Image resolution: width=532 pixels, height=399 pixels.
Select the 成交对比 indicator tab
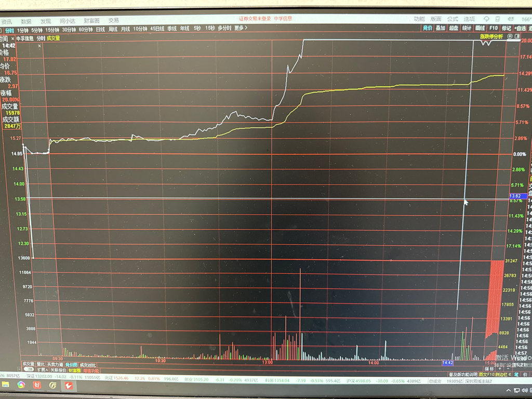[87, 365]
